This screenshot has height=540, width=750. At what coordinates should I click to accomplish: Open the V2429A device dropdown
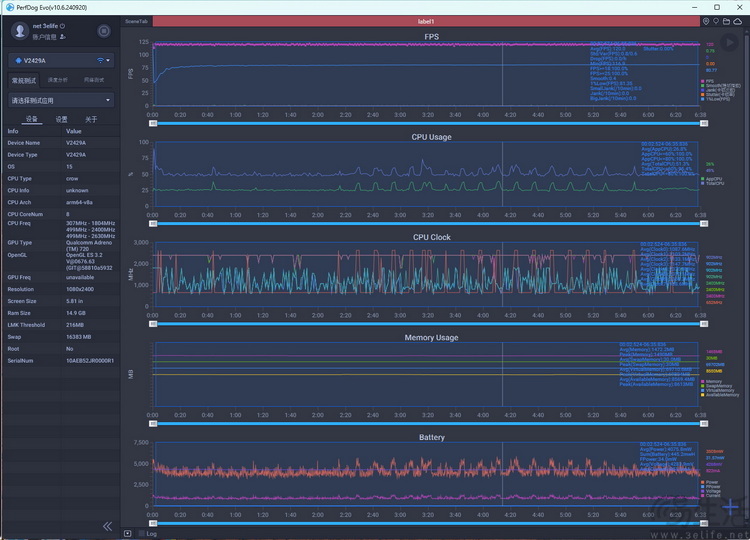point(61,60)
